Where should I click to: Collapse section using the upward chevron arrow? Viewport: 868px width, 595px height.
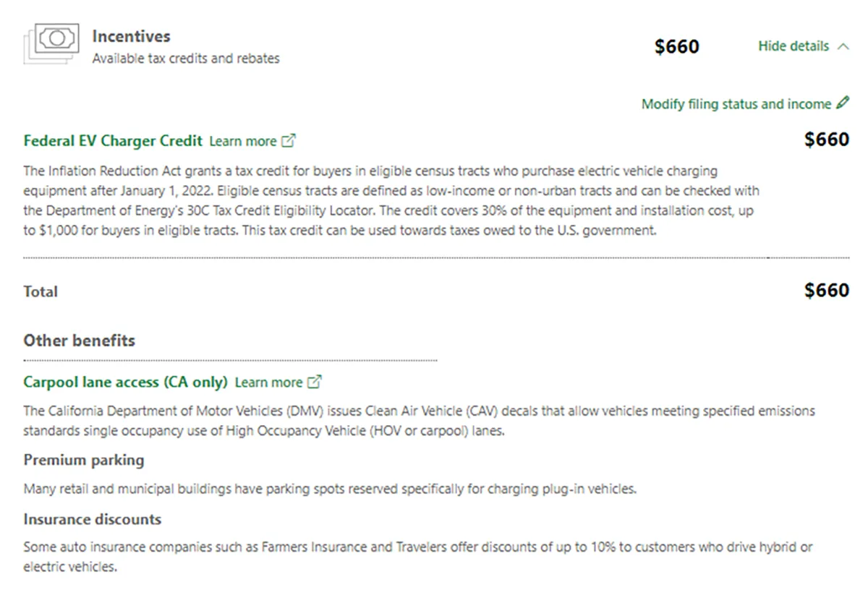click(x=843, y=46)
